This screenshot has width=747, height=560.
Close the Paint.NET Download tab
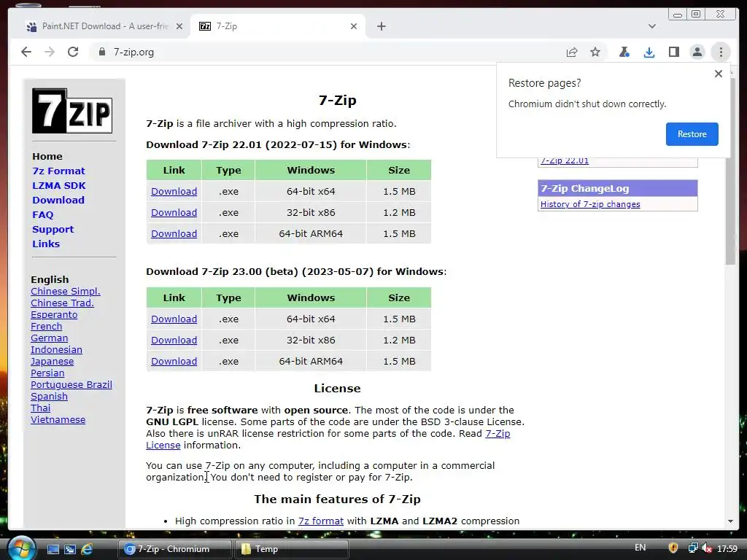coord(179,26)
